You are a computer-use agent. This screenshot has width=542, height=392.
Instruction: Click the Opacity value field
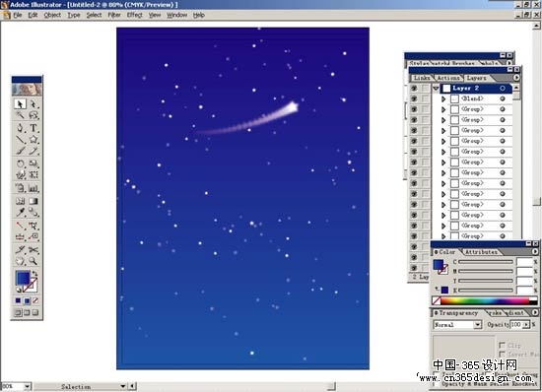515,325
